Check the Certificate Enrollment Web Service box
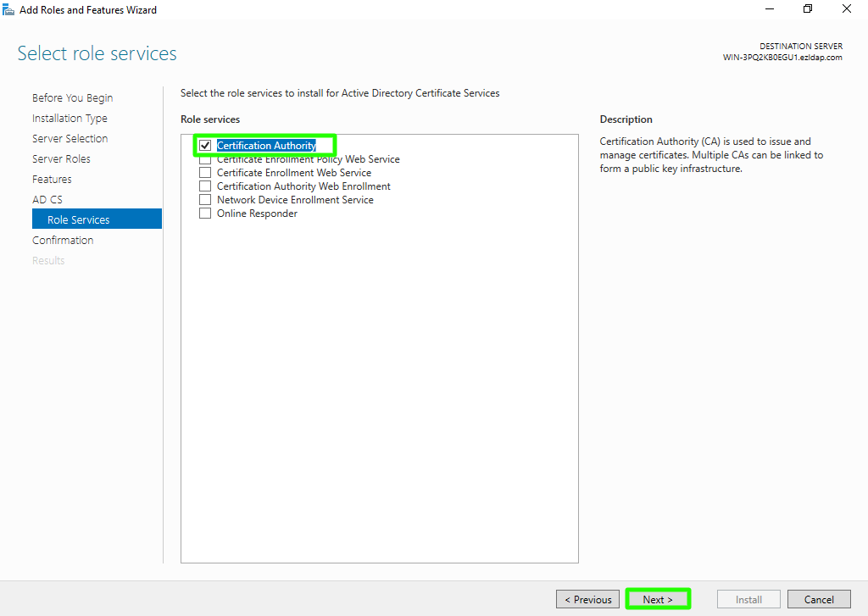Image resolution: width=868 pixels, height=616 pixels. 205,173
